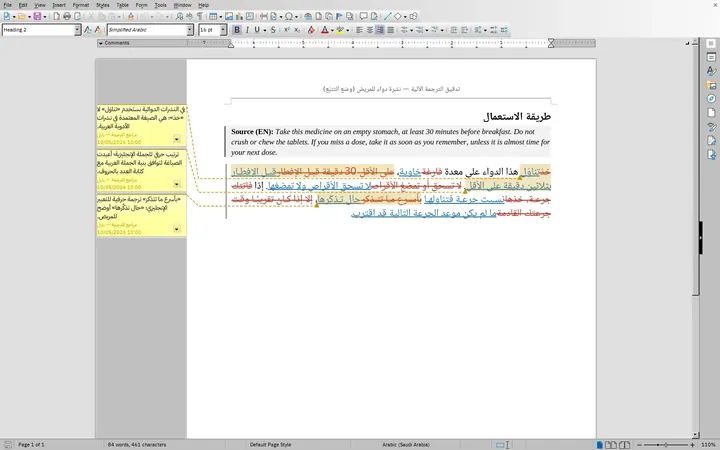Insert Special Character omega icon

click(x=289, y=17)
